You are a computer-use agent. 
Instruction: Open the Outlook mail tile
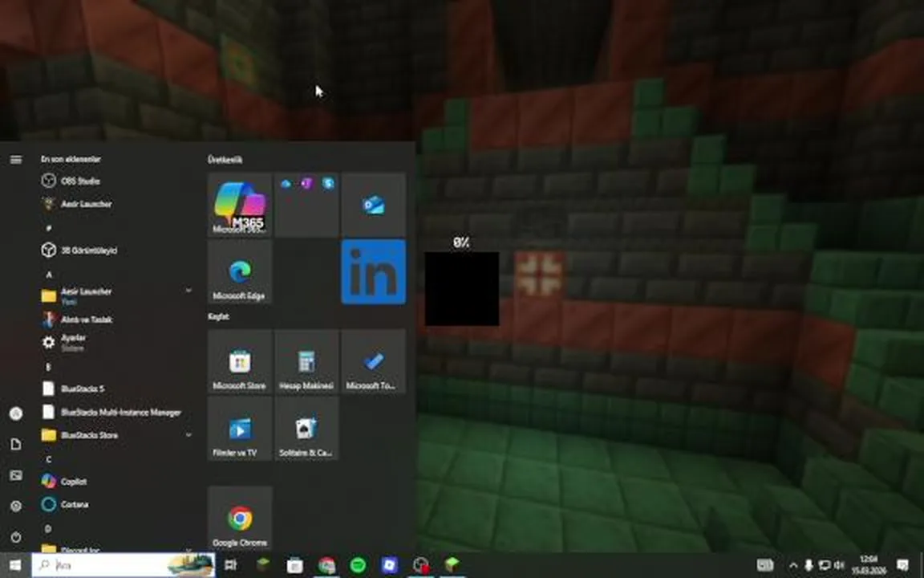pos(374,205)
